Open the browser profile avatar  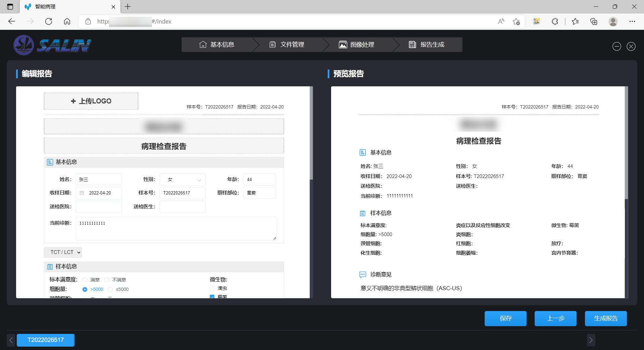(613, 21)
